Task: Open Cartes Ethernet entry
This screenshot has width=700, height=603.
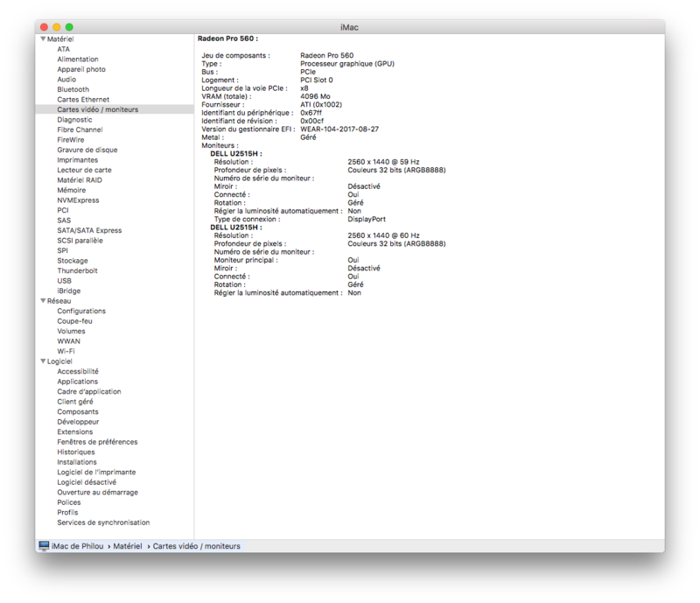Action: point(83,99)
